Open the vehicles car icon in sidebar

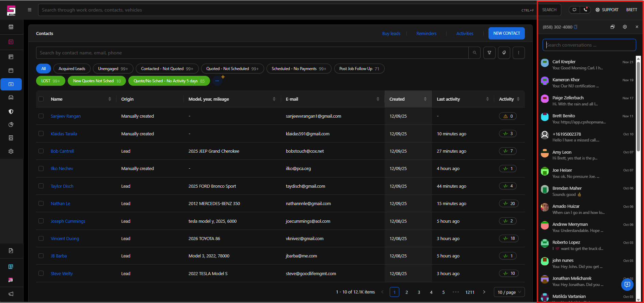click(x=11, y=98)
